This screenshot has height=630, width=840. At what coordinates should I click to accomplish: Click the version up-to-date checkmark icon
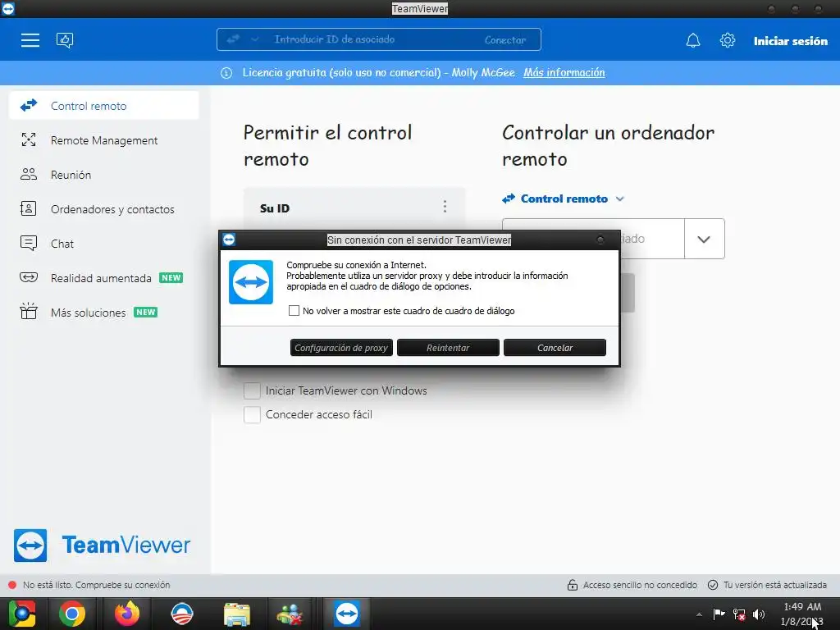713,585
